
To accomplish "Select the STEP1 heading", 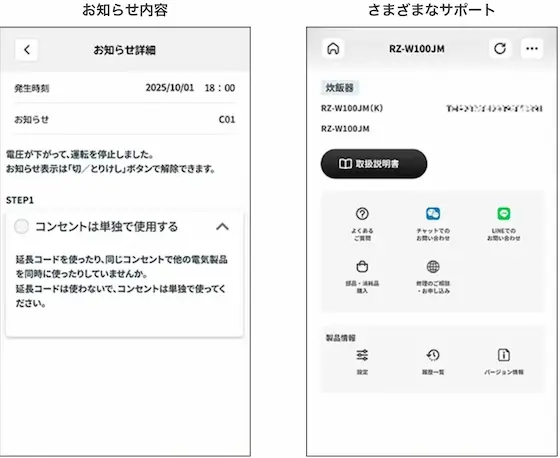I will 20,200.
